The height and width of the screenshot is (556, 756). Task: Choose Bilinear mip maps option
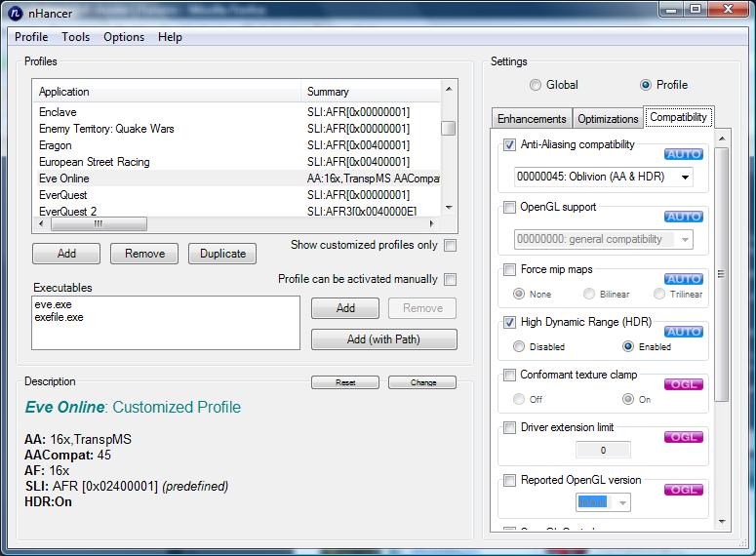(589, 294)
